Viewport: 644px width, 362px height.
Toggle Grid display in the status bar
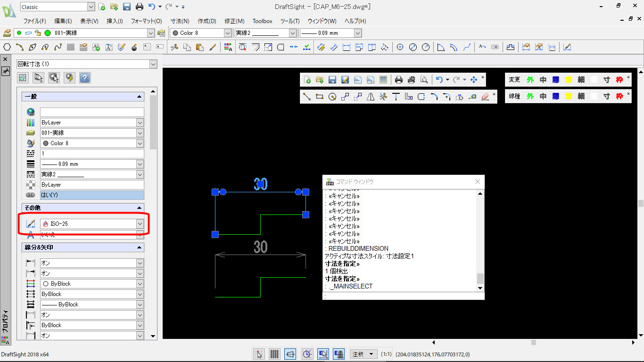click(274, 354)
